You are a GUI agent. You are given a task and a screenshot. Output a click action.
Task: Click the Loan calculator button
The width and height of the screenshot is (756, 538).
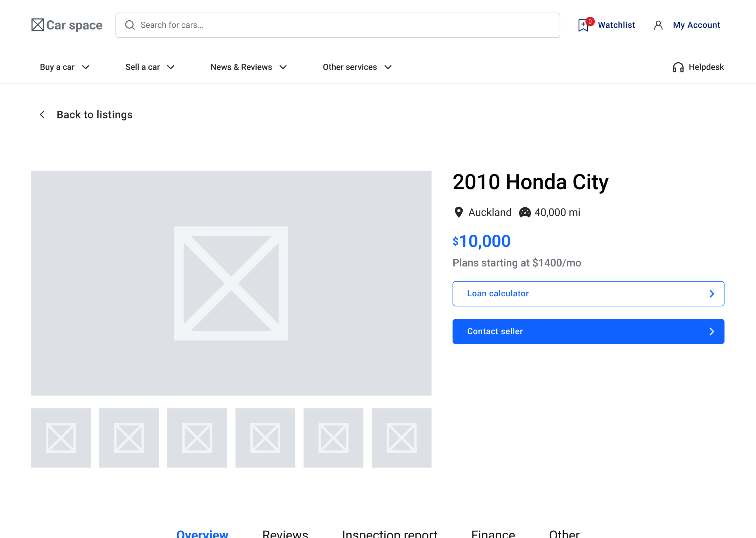[588, 294]
